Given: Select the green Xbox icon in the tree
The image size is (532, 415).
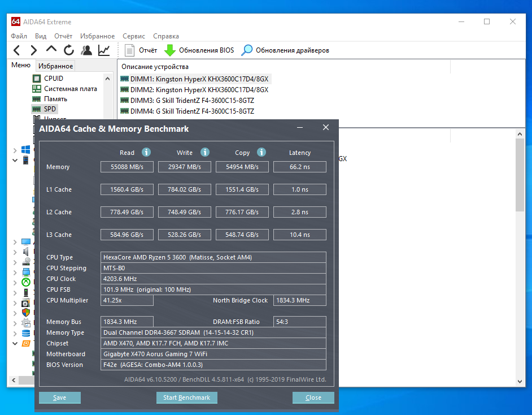Looking at the screenshot, I should pyautogui.click(x=26, y=282).
